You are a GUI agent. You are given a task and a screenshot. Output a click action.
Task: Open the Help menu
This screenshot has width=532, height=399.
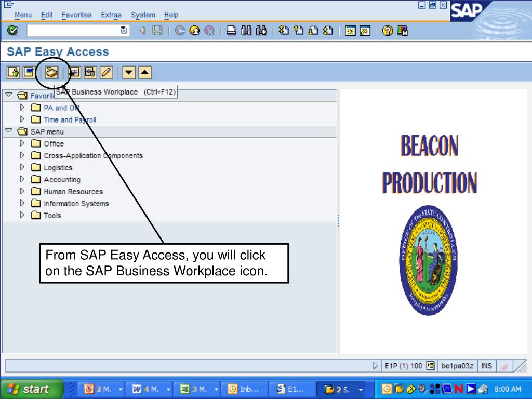(171, 15)
